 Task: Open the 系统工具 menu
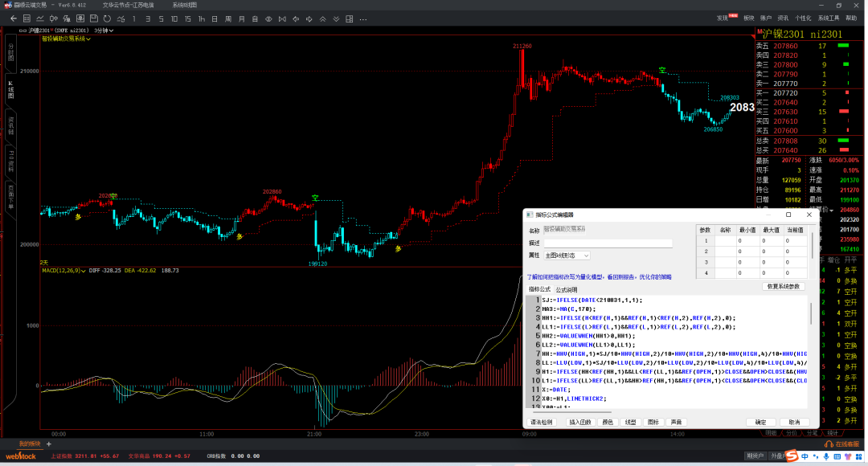click(x=829, y=18)
